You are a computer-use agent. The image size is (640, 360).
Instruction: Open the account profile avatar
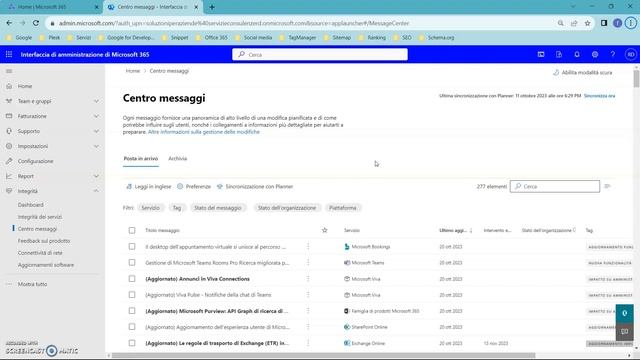[631, 54]
